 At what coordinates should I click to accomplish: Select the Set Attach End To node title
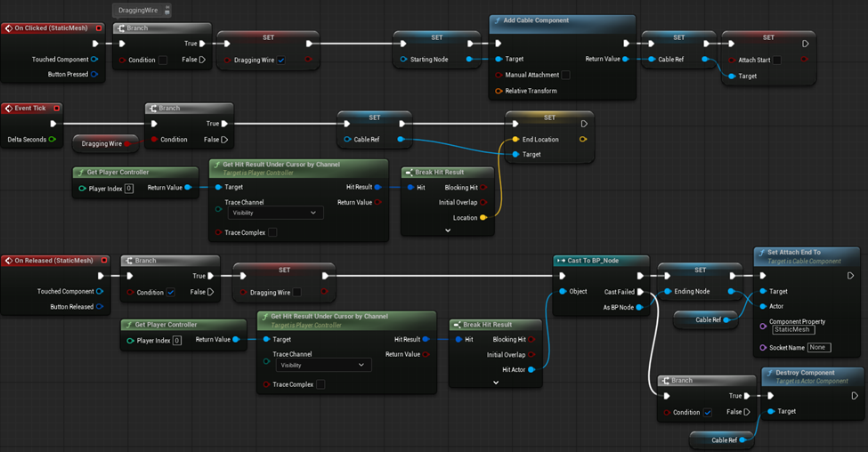pyautogui.click(x=794, y=253)
